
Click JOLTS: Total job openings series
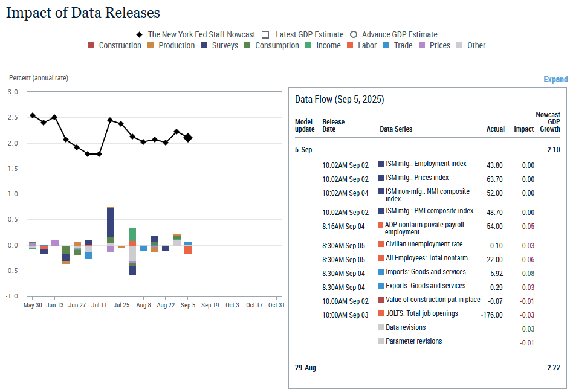(421, 313)
